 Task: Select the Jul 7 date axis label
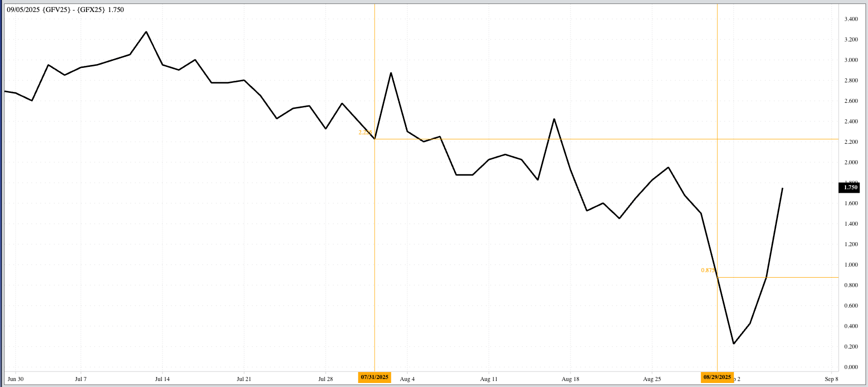point(80,379)
